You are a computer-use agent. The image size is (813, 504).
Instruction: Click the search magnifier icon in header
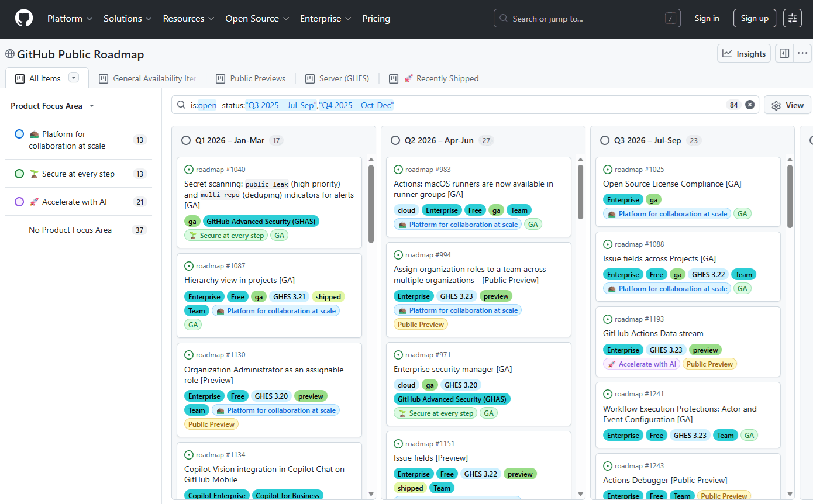click(504, 19)
